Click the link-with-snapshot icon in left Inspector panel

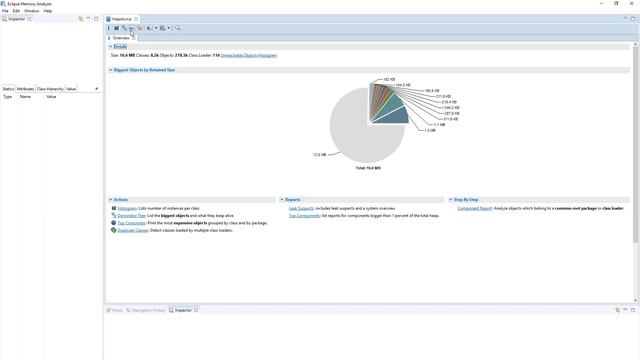click(80, 19)
